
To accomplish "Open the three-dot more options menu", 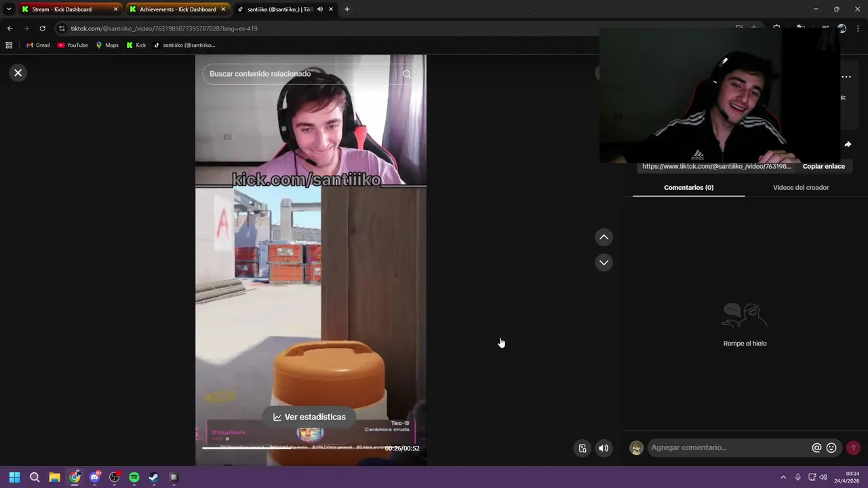I will click(846, 77).
